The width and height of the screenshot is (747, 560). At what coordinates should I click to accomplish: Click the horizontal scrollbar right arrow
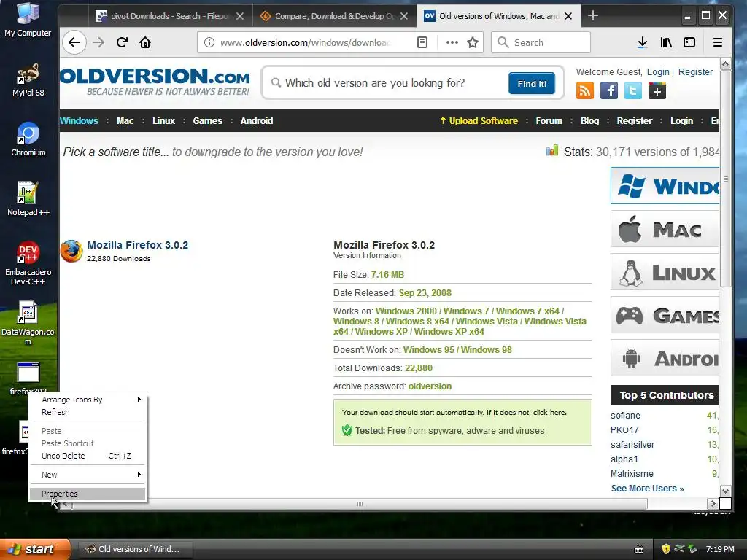click(713, 503)
